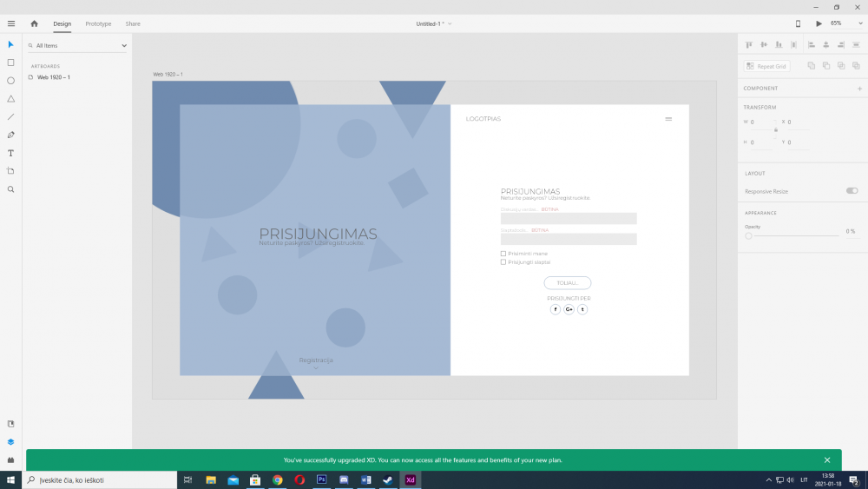Select the Rectangle tool

10,63
